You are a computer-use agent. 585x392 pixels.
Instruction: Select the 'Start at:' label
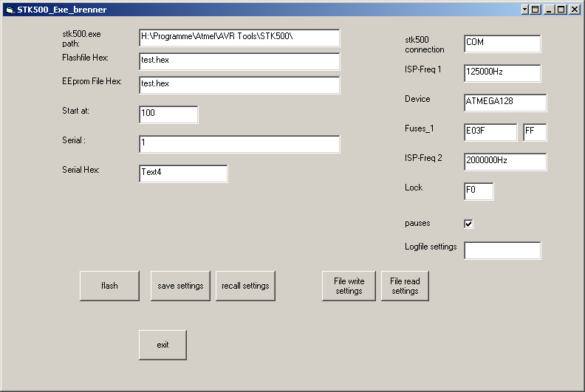75,111
